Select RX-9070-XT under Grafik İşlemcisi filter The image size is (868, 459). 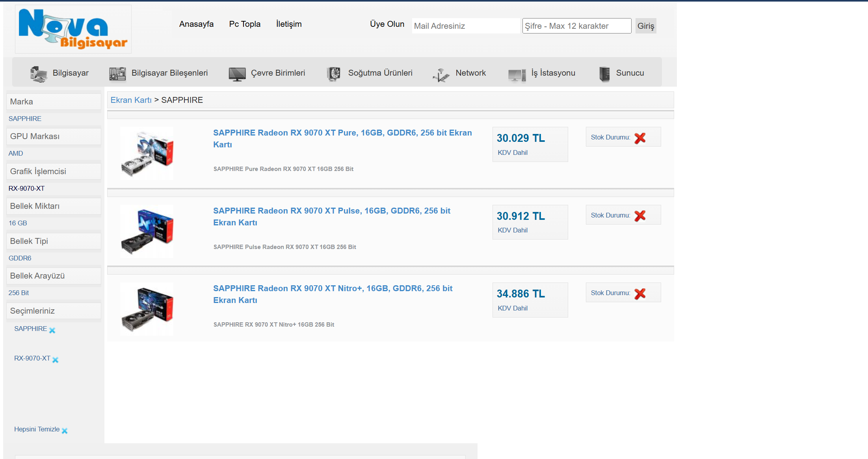click(x=26, y=188)
